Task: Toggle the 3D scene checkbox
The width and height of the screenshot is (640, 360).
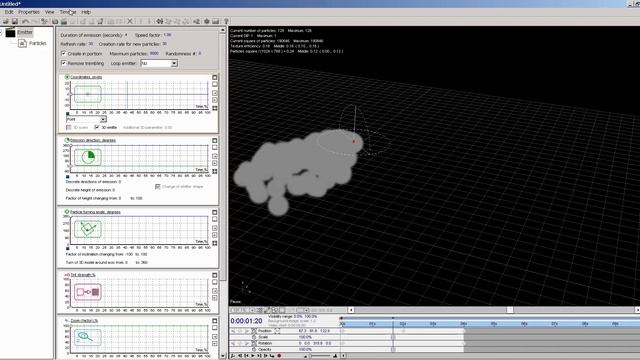Action: (x=69, y=127)
